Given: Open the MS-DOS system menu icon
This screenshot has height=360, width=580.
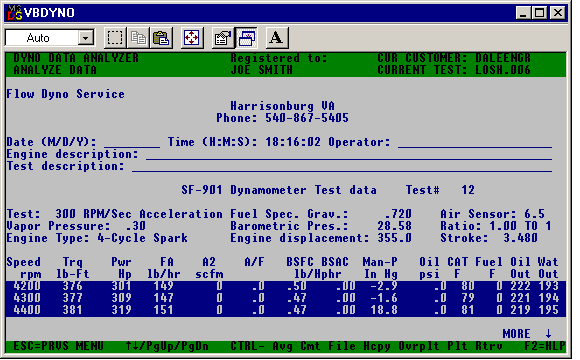Looking at the screenshot, I should tap(15, 13).
